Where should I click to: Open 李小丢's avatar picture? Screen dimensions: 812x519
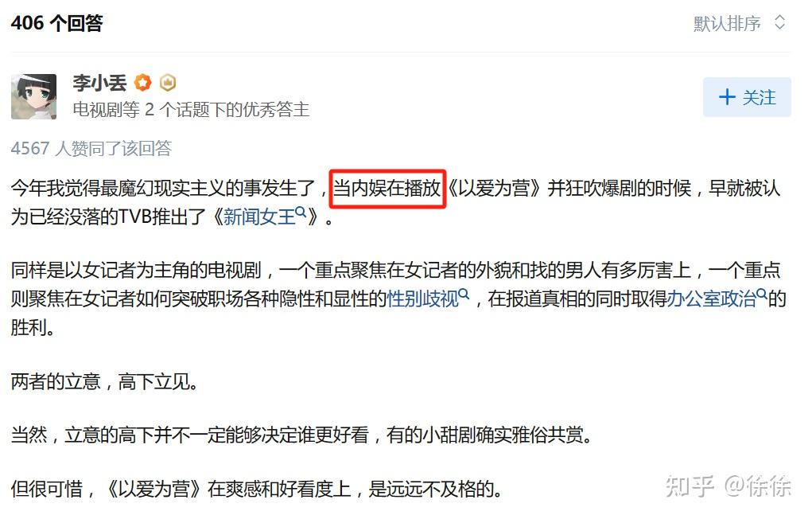pyautogui.click(x=34, y=97)
